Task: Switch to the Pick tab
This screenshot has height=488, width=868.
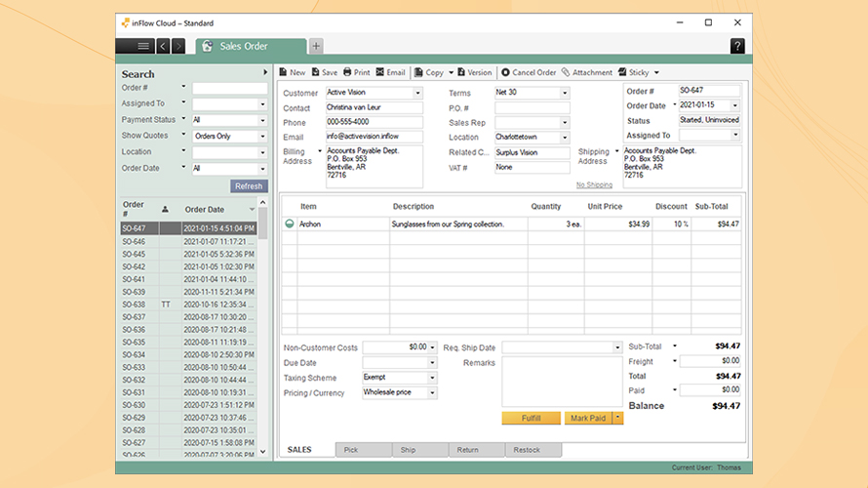Action: coord(351,450)
